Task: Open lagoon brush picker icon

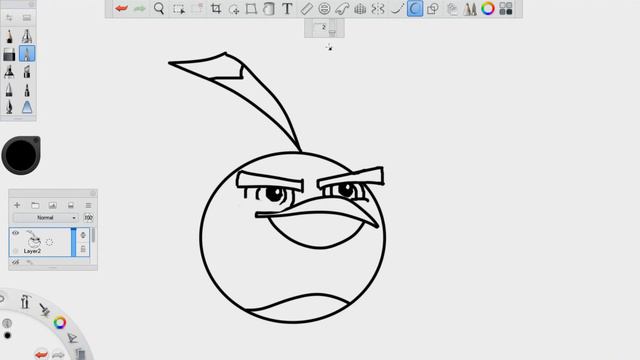Action: click(44, 310)
